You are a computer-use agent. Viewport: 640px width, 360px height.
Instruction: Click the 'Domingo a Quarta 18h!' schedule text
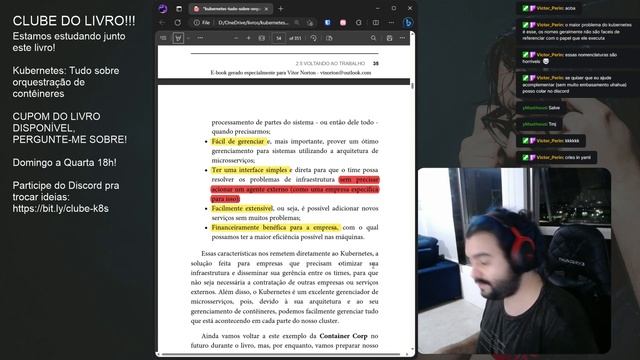click(x=64, y=162)
